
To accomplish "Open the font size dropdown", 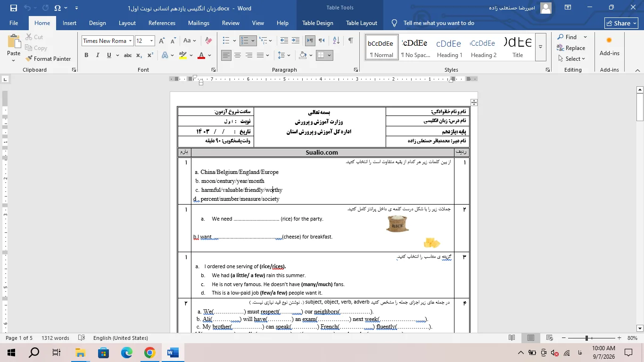I will click(x=151, y=41).
